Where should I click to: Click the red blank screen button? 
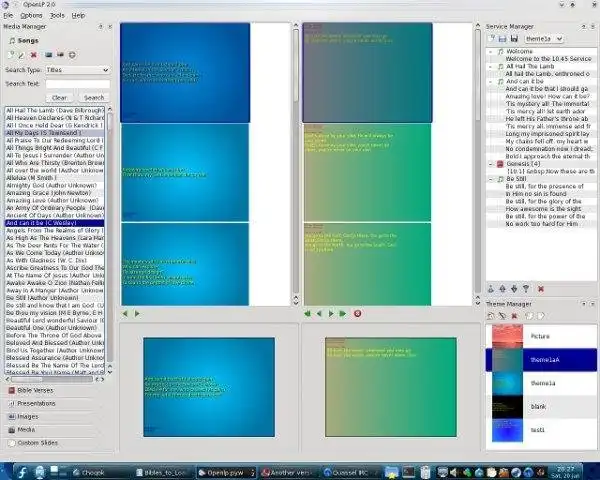357,314
